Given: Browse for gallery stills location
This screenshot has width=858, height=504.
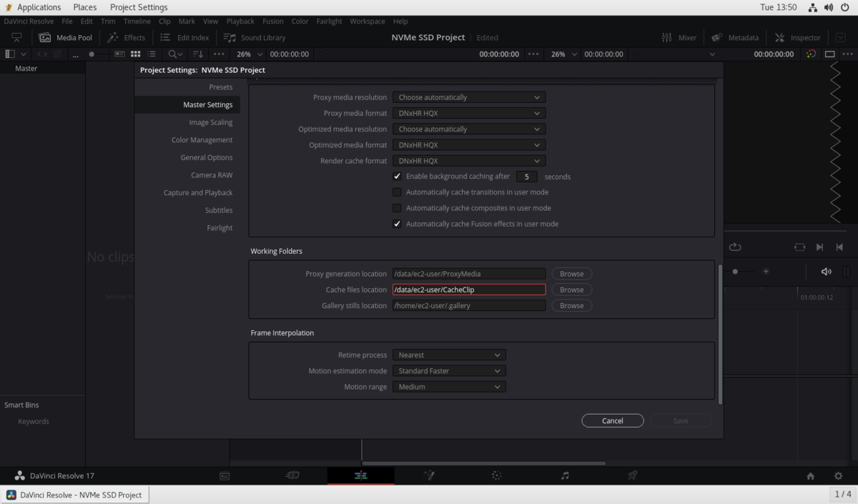Looking at the screenshot, I should coord(571,305).
